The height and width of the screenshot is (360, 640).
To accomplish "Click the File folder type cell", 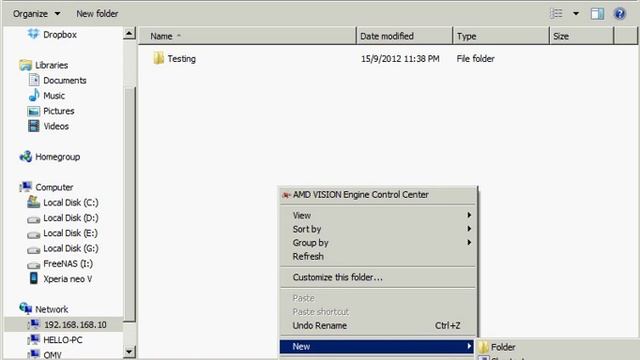I will [476, 59].
